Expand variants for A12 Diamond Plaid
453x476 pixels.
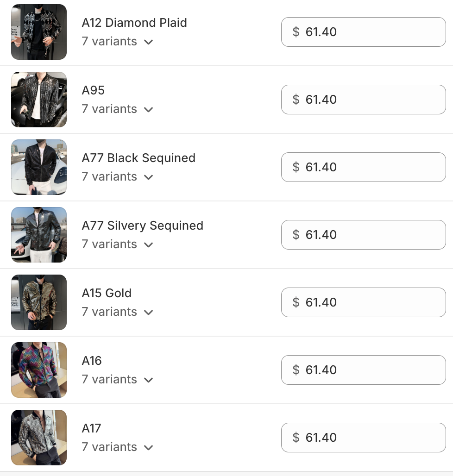[148, 42]
